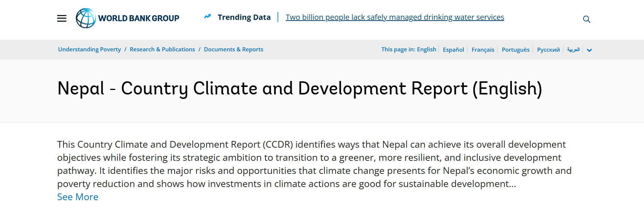The width and height of the screenshot is (644, 211).
Task: Open the drinking water trending headline
Action: point(395,17)
